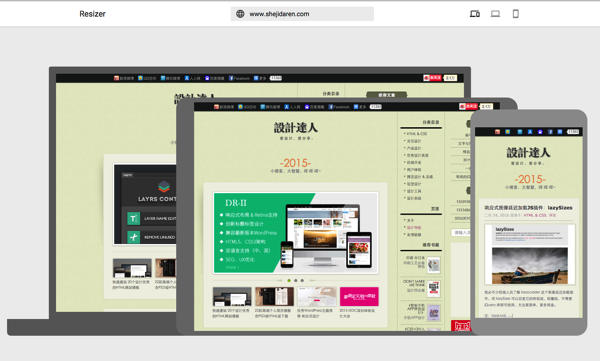Open 'Don't Make Me Think' book cover
The height and width of the screenshot is (361, 600).
(434, 288)
